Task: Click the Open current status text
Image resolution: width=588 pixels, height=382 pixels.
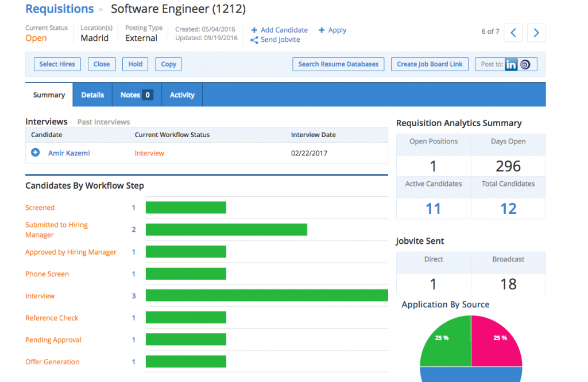Action: point(36,38)
